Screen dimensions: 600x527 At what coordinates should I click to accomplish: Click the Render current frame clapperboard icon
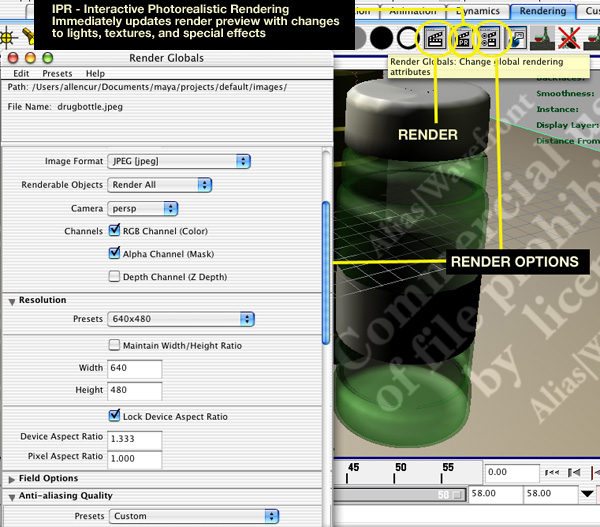[x=436, y=39]
